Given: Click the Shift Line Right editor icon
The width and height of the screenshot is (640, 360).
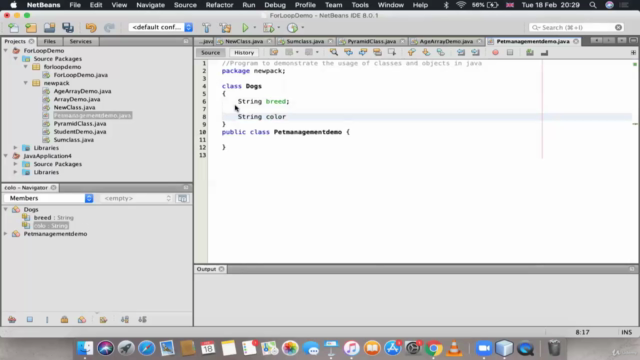Looking at the screenshot, I should (x=475, y=52).
